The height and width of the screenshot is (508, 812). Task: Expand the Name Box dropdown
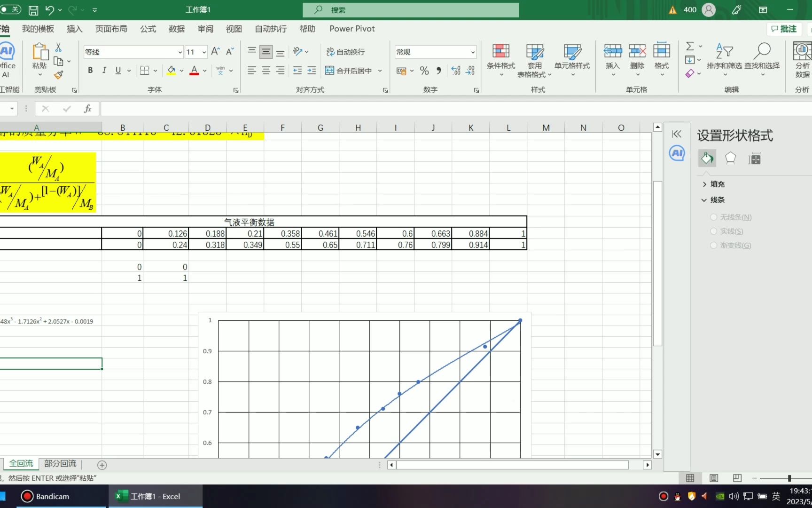(x=12, y=109)
